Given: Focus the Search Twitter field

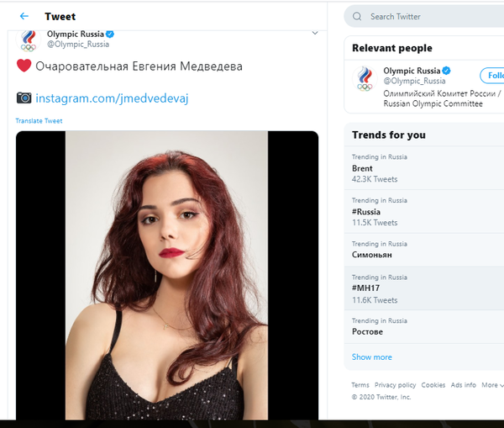Looking at the screenshot, I should (x=424, y=17).
